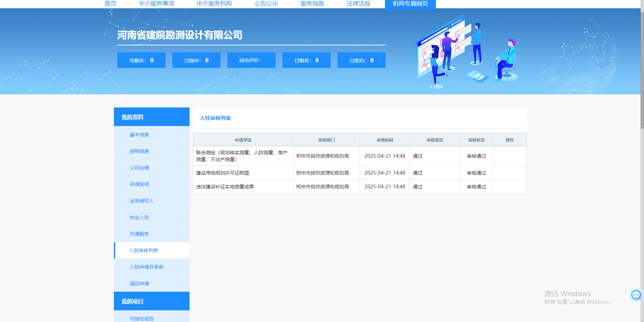Select the 机构专属网页 active tab
The height and width of the screenshot is (322, 644).
pos(410,4)
